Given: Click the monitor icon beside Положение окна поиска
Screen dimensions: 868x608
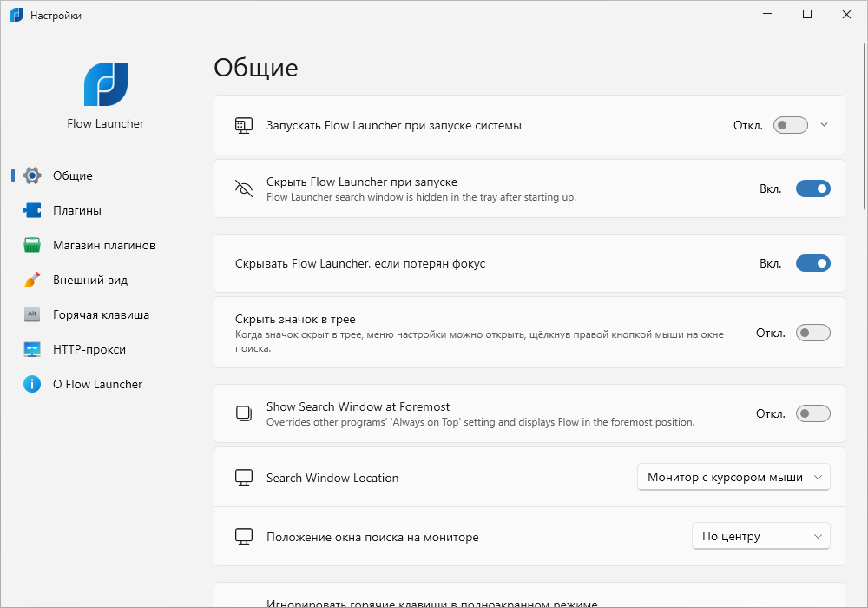Looking at the screenshot, I should (244, 537).
